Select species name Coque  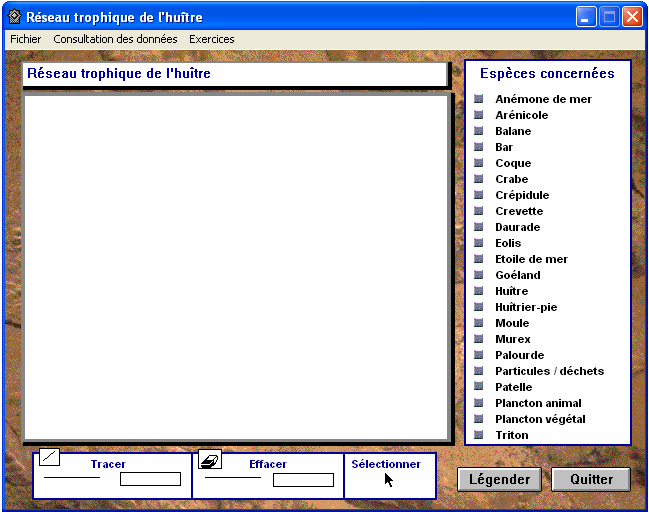(x=513, y=163)
